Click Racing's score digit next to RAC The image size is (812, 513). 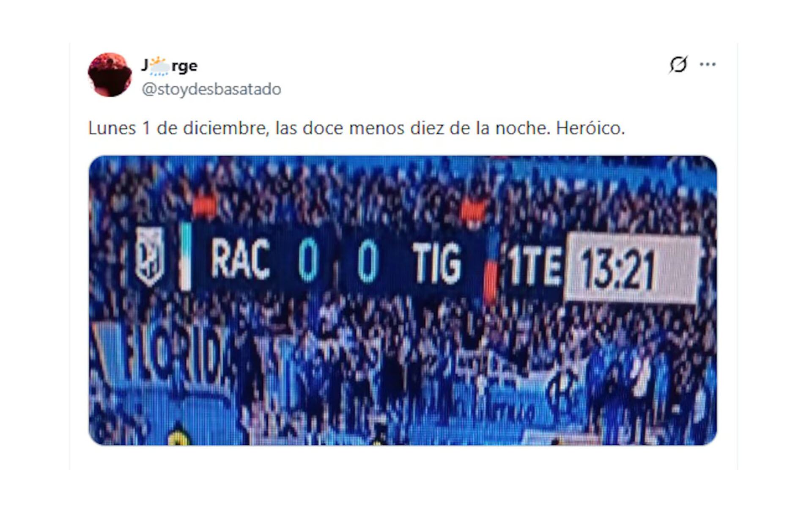click(x=308, y=261)
